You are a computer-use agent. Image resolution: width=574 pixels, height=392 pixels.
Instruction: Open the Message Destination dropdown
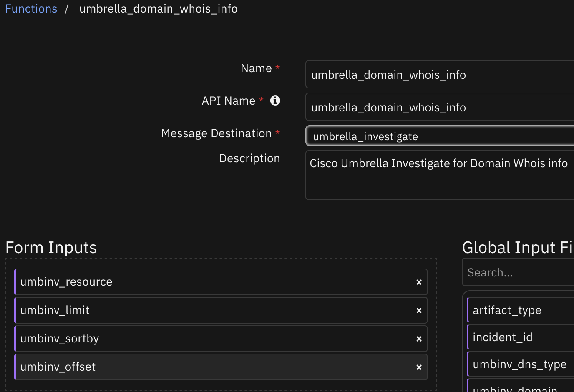pos(440,136)
